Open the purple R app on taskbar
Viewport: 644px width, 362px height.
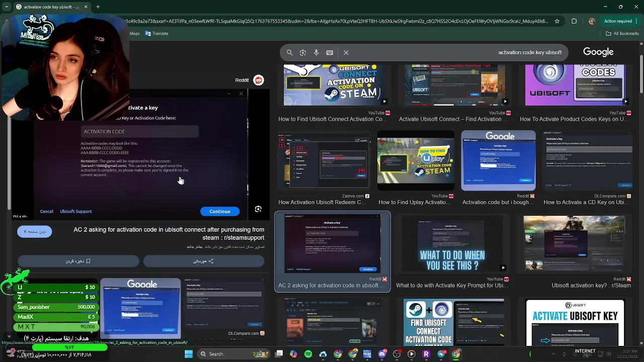coord(426,354)
